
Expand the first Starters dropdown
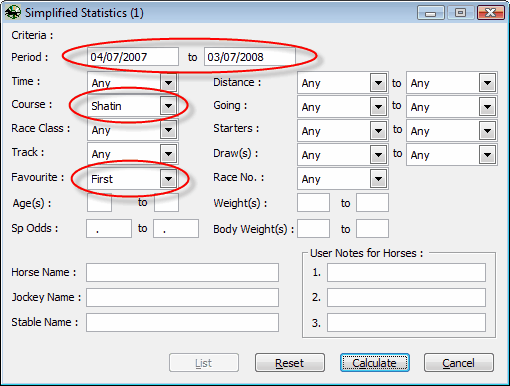343,131
